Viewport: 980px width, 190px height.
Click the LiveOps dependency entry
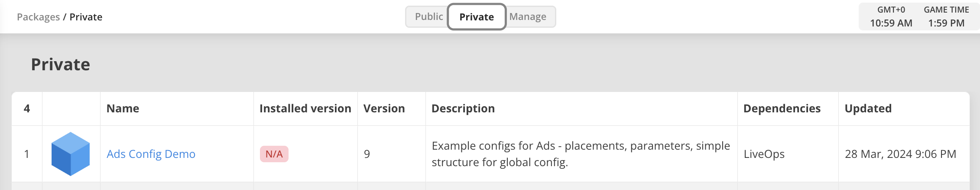pyautogui.click(x=764, y=154)
